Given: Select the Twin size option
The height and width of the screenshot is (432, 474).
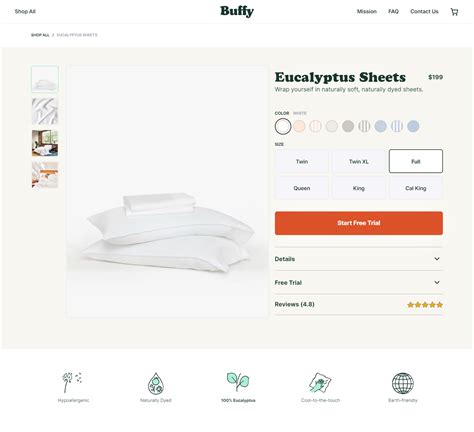Looking at the screenshot, I should click(302, 161).
